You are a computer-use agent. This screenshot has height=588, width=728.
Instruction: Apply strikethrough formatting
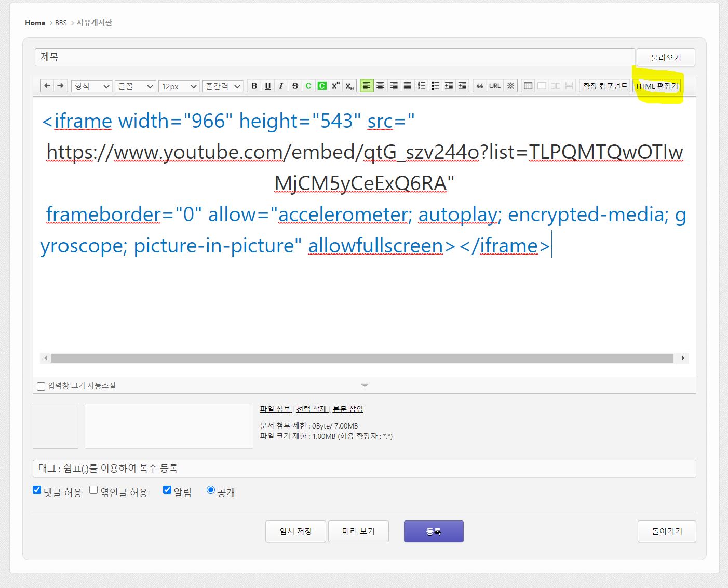295,86
